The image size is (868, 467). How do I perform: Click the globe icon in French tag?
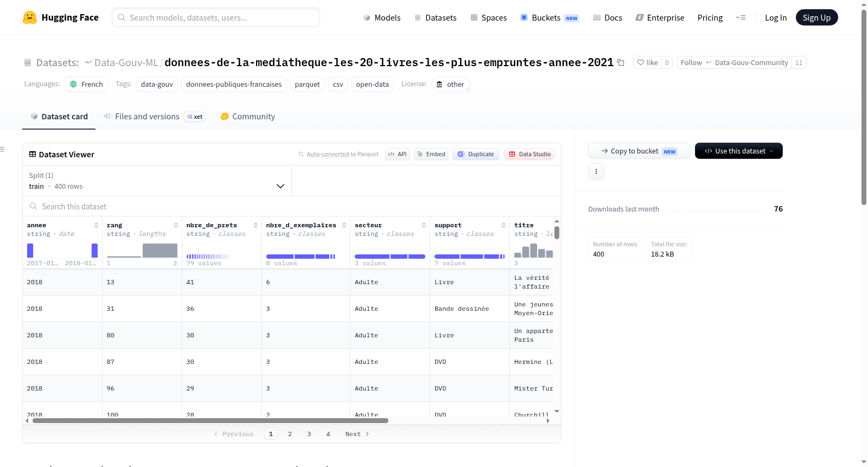click(x=73, y=84)
